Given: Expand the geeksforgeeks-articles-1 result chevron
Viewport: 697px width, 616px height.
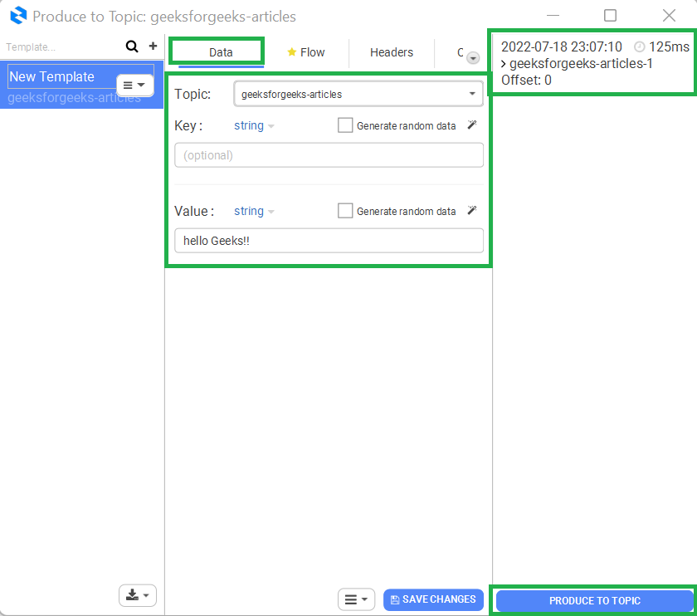Looking at the screenshot, I should tap(504, 64).
